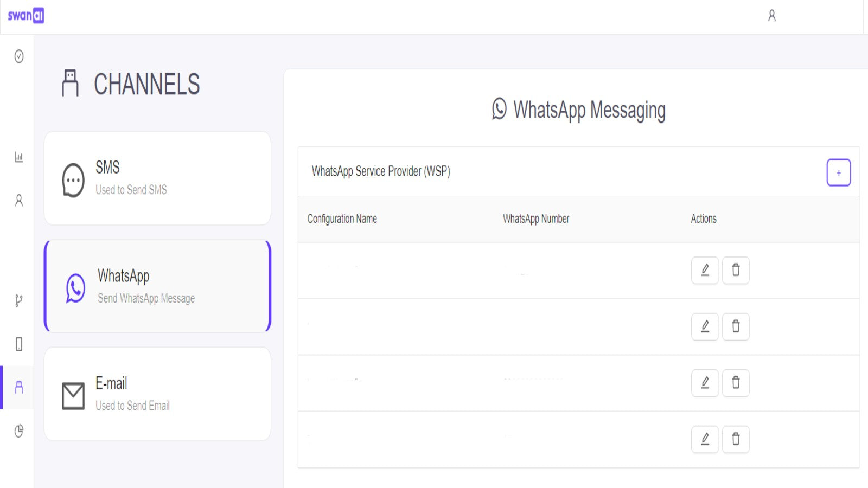868x488 pixels.
Task: Select the SMS channel card
Action: click(x=157, y=178)
